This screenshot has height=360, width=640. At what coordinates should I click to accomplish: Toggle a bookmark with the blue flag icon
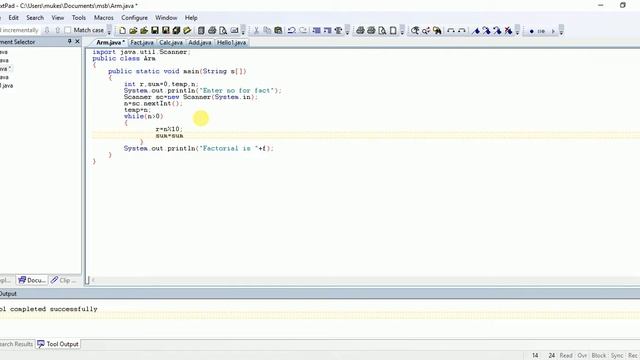pyautogui.click(x=476, y=31)
